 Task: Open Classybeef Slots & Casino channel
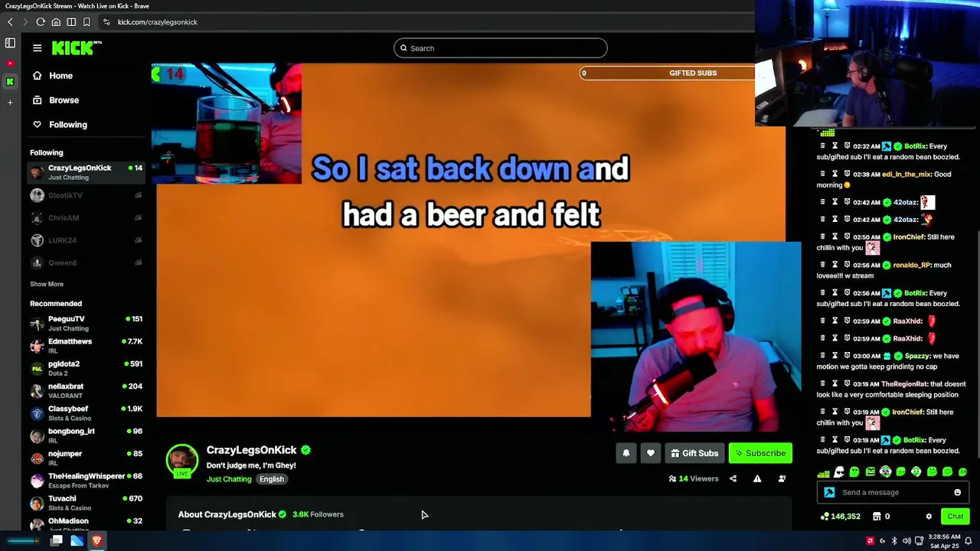(x=86, y=413)
